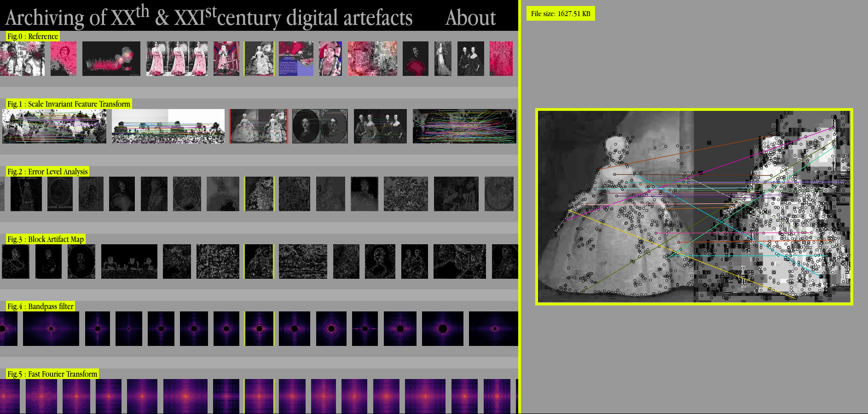Open dark Reference thumbnail with single red figure
The height and width of the screenshot is (414, 868).
click(x=416, y=58)
